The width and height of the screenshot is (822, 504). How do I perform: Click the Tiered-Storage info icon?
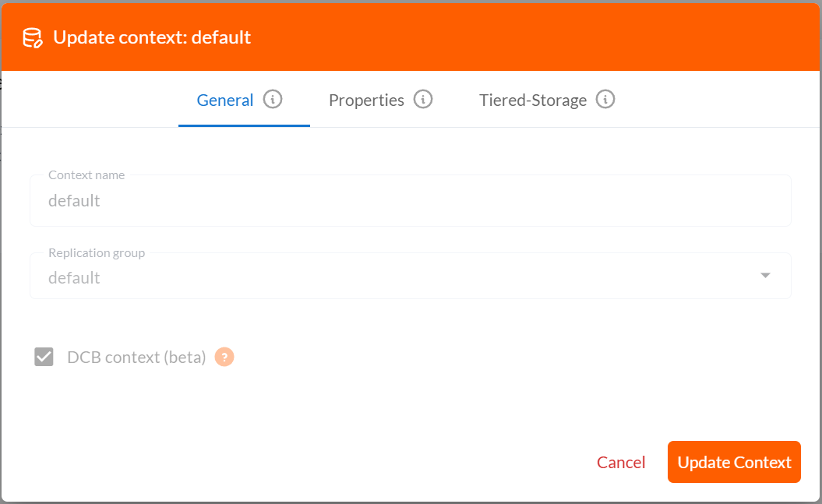[605, 100]
